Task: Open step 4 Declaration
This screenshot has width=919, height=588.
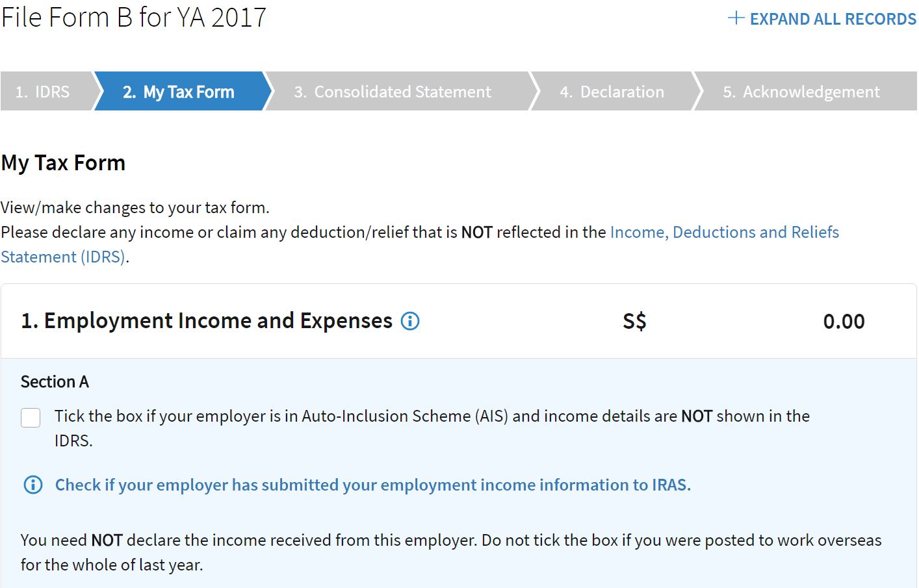Action: click(x=612, y=92)
